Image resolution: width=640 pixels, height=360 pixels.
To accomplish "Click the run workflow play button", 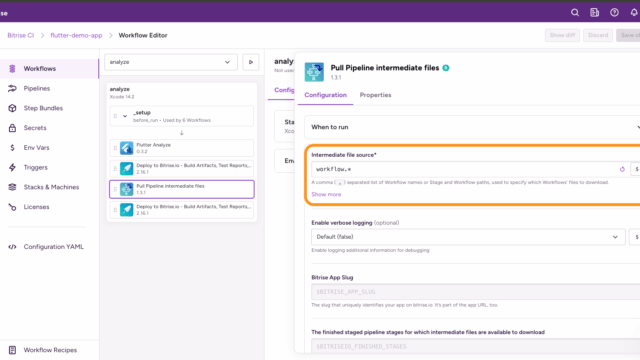I will (x=251, y=62).
